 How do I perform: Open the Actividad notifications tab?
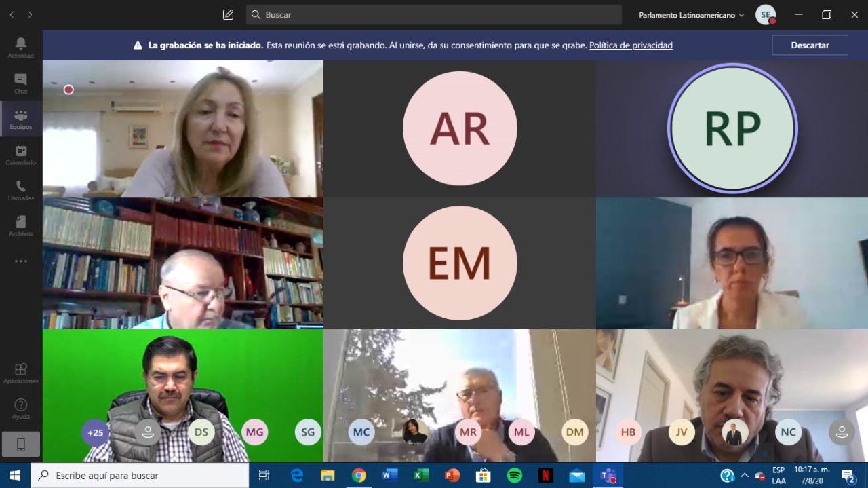[21, 48]
